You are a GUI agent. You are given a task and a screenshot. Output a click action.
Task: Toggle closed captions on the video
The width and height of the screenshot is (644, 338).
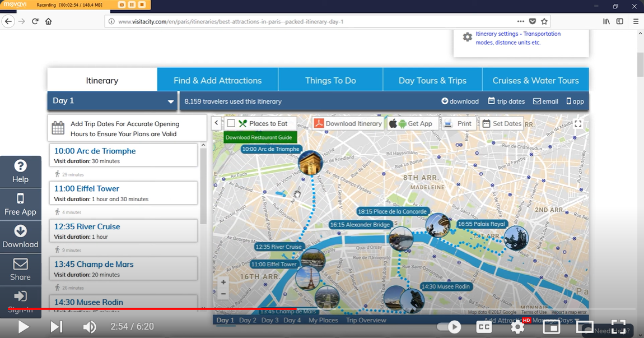(x=484, y=327)
